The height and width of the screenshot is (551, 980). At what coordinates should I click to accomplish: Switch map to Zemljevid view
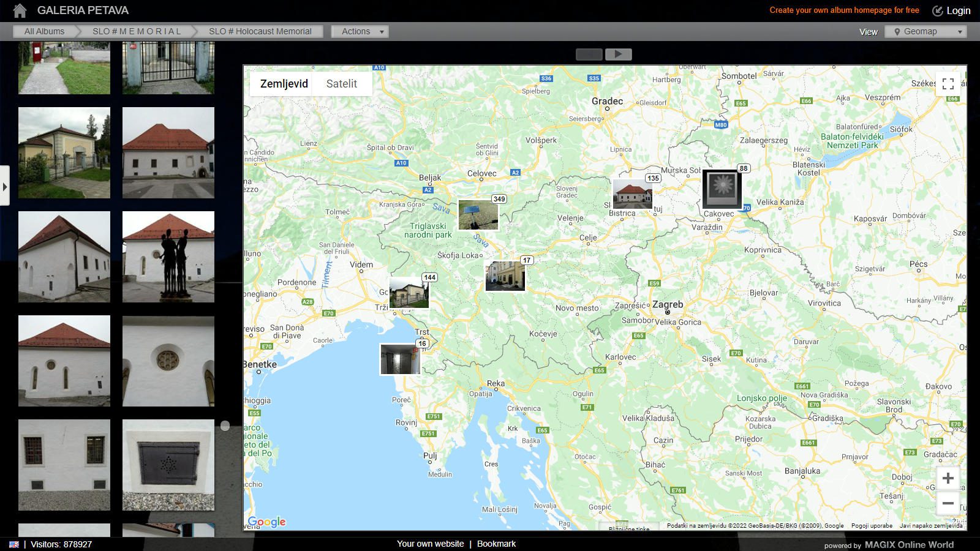[284, 84]
